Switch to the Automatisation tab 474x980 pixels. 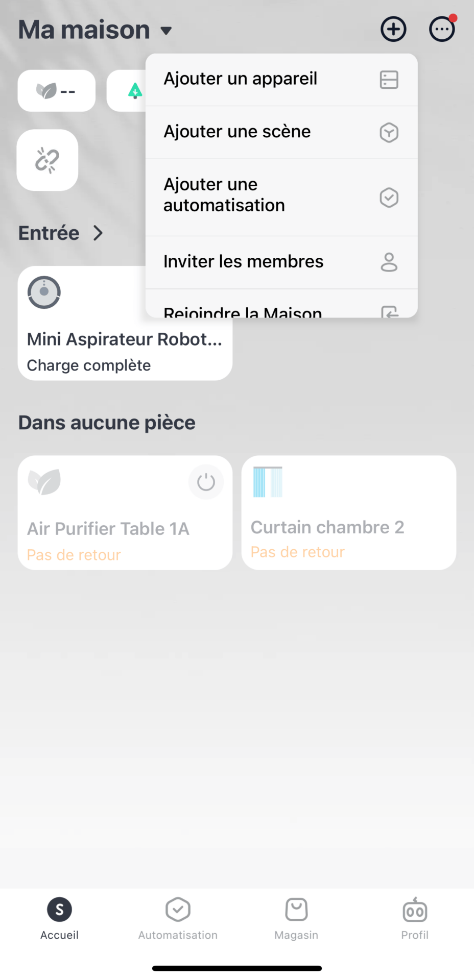click(x=178, y=919)
